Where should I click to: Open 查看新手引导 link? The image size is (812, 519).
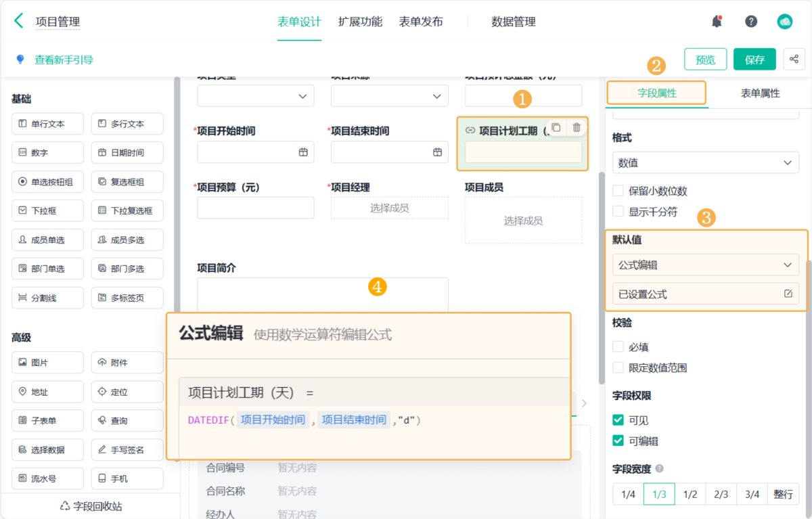click(x=64, y=60)
